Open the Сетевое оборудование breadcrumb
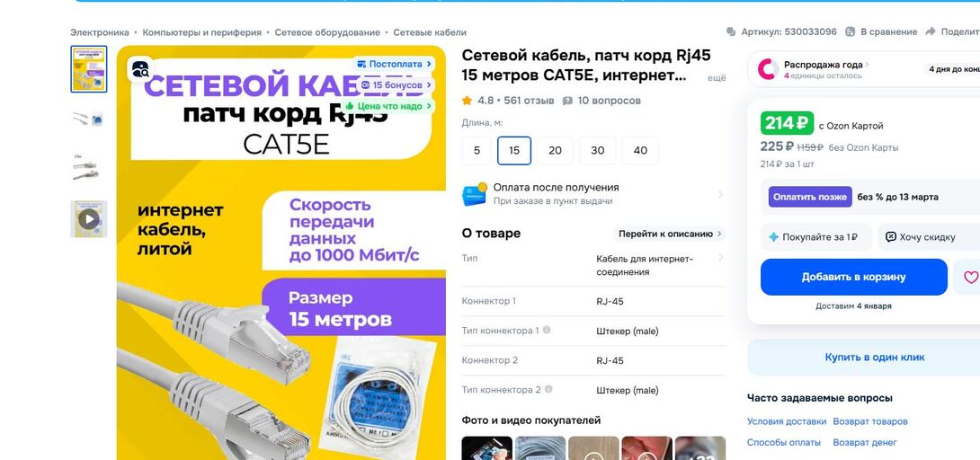980x460 pixels. tap(327, 32)
